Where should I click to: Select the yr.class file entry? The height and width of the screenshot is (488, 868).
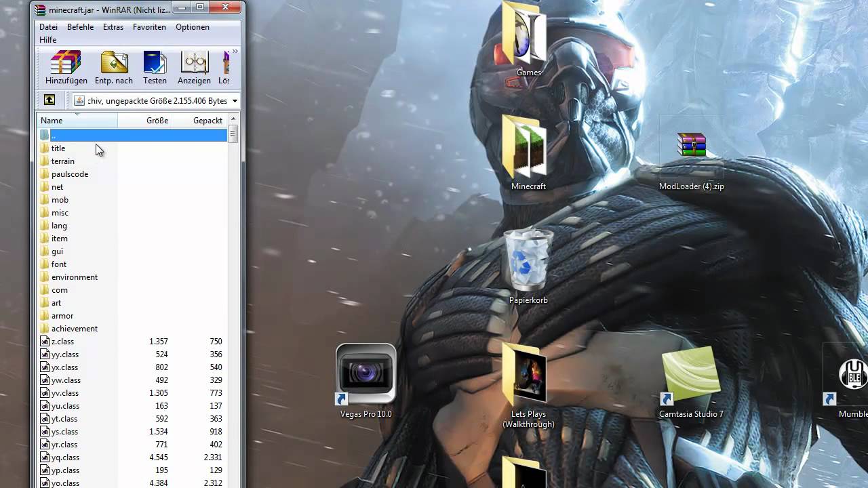click(x=58, y=445)
